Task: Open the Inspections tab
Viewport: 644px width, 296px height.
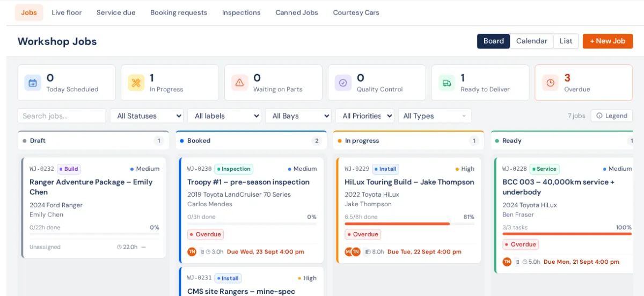Action: 241,12
